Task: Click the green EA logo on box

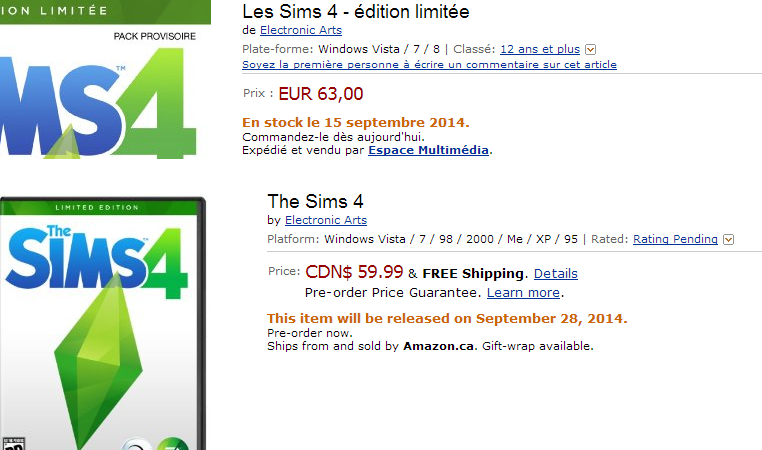Action: point(172,444)
